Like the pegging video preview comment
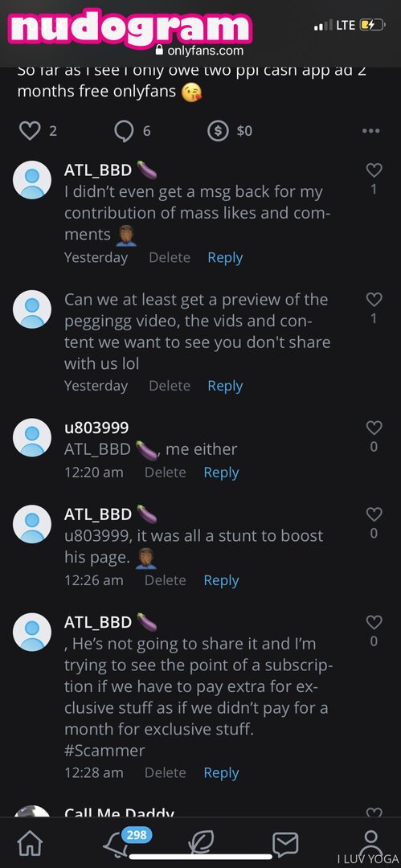The image size is (401, 868). [x=374, y=300]
